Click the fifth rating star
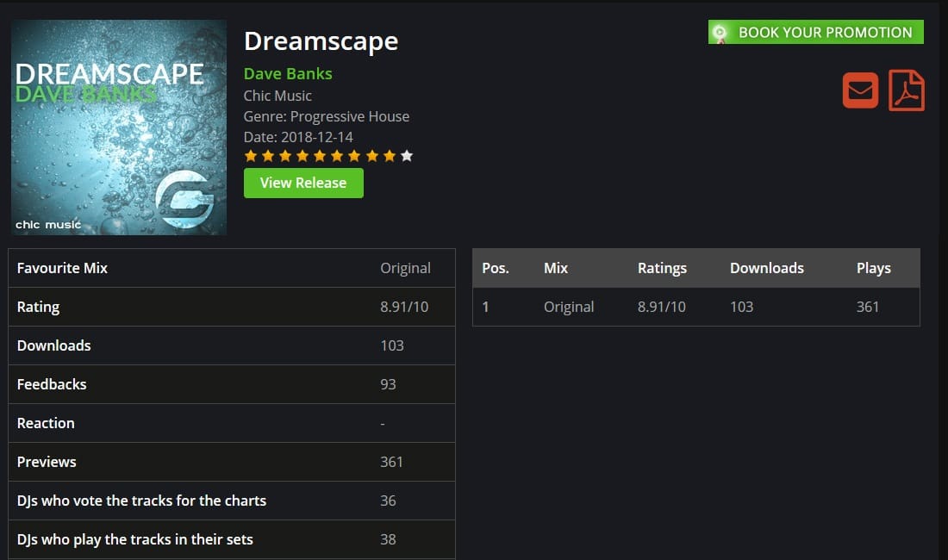The width and height of the screenshot is (948, 560). click(x=320, y=157)
